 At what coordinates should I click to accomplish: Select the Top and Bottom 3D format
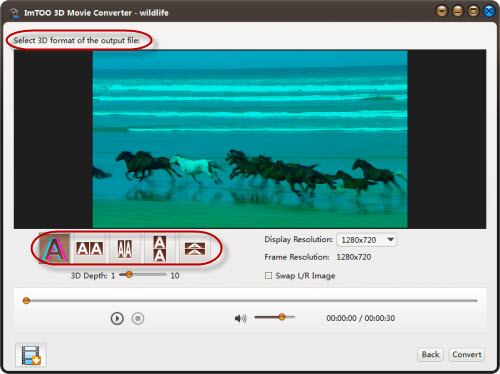(160, 249)
